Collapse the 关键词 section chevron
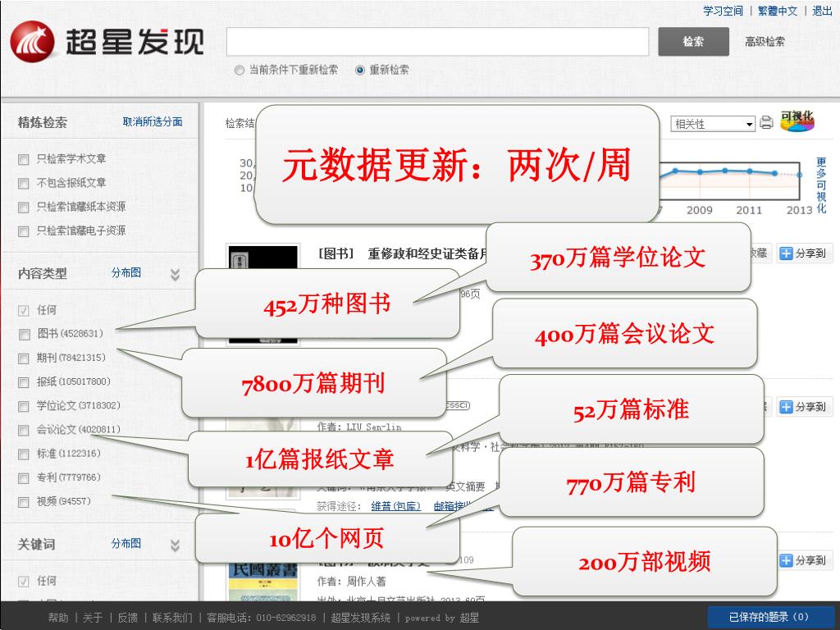Viewport: 840px width, 630px height. (x=175, y=546)
